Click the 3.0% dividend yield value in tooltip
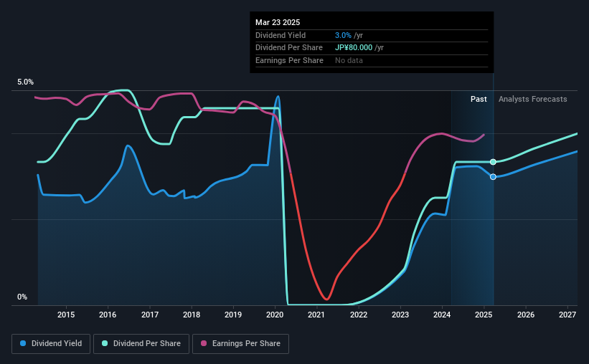Screen dimensions: 589x364 point(343,35)
